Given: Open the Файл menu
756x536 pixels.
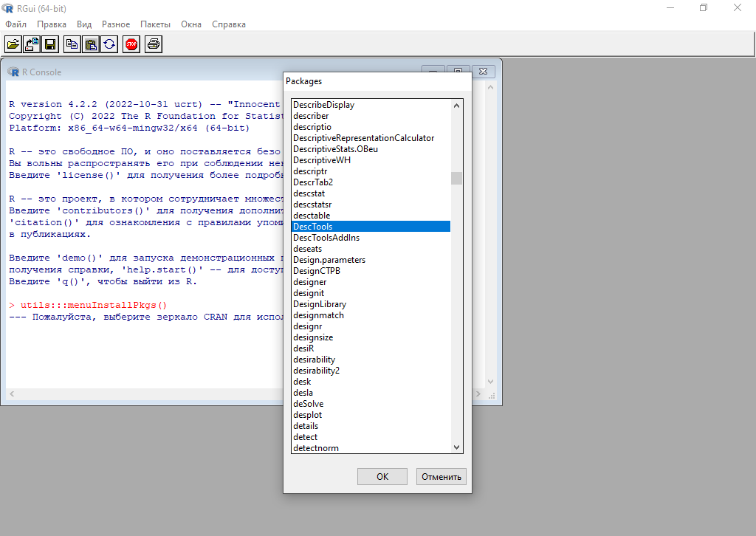Looking at the screenshot, I should [16, 24].
